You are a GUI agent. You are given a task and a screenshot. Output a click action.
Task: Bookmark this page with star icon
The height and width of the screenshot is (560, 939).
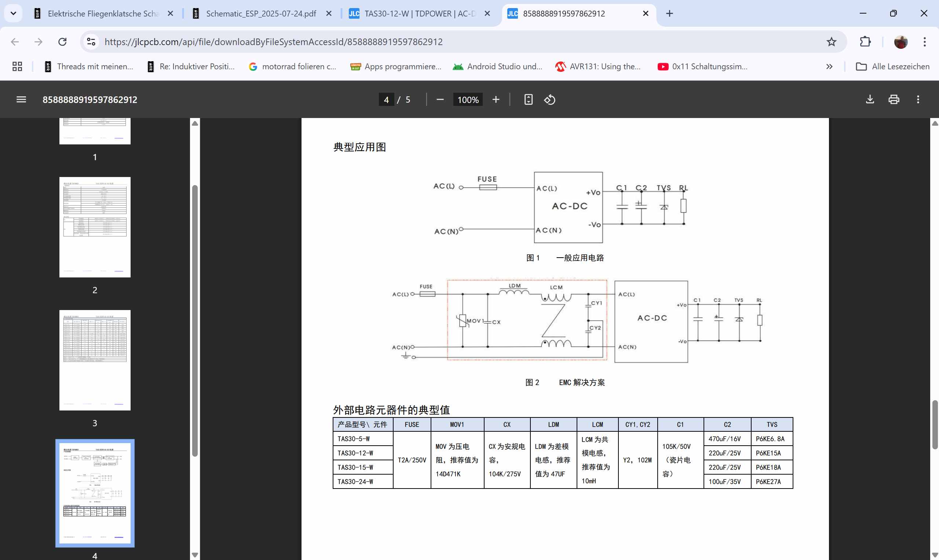click(x=832, y=42)
